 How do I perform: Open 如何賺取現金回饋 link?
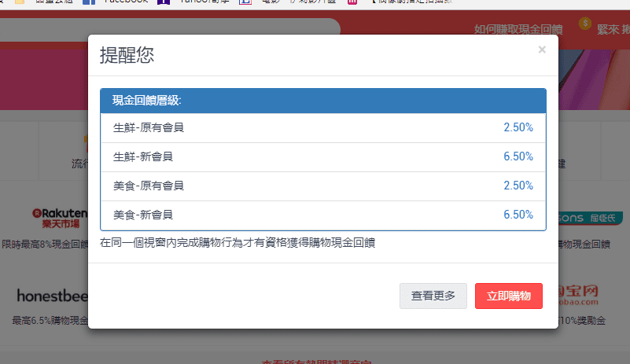click(x=518, y=30)
